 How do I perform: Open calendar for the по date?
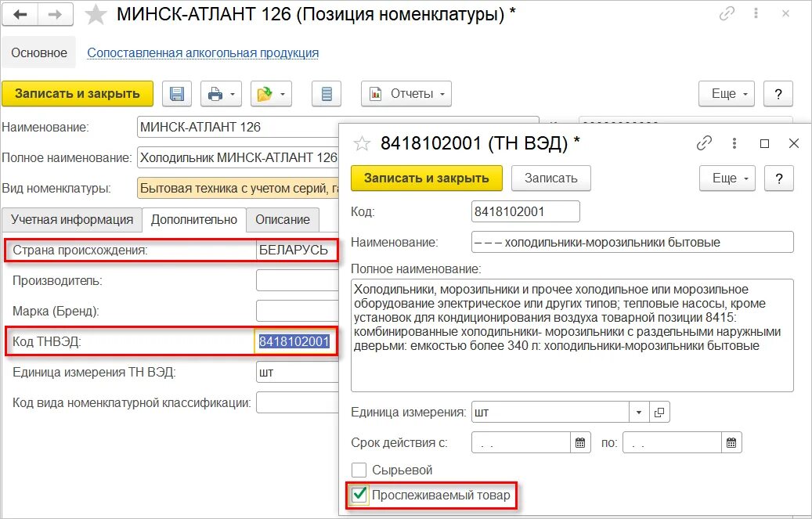pos(731,443)
